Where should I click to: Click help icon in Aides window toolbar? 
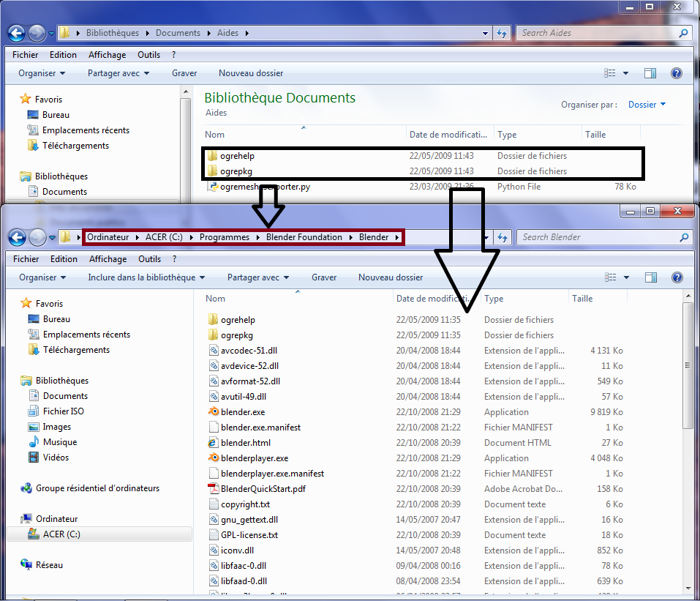(x=677, y=73)
